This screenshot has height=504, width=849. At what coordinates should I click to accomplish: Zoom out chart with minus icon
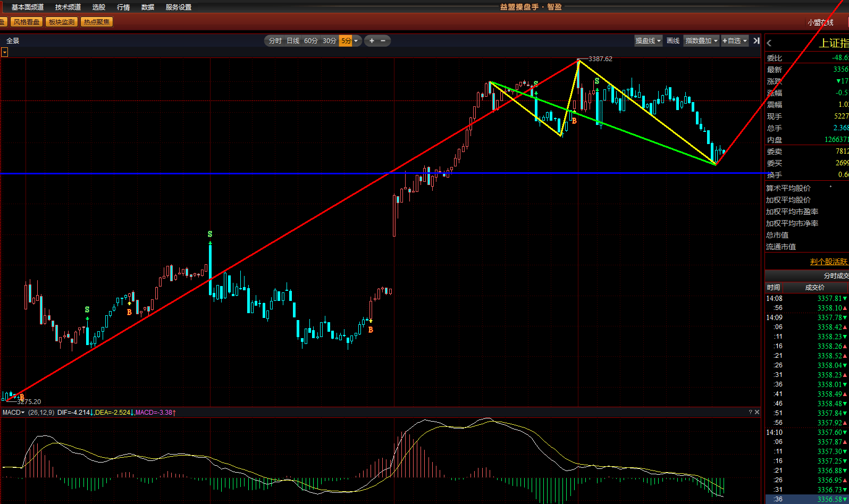(x=383, y=40)
